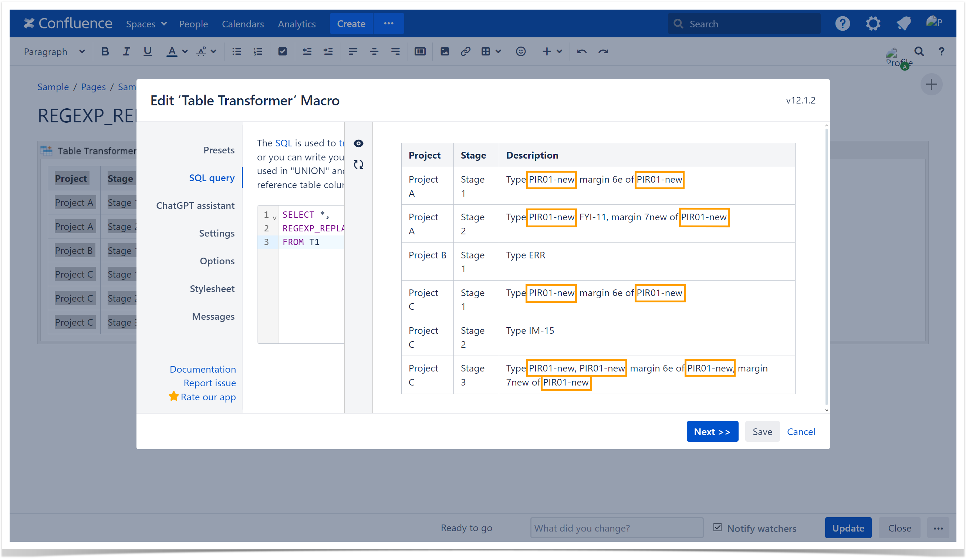The image size is (969, 560).
Task: Collapse SQL line 1 fold arrow
Action: (274, 218)
